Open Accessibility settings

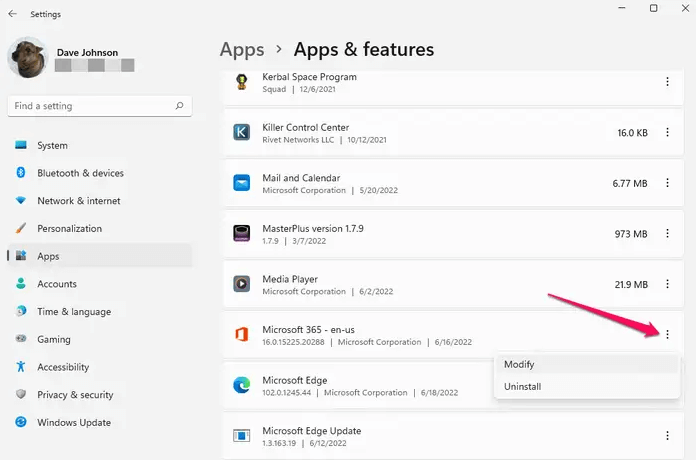pyautogui.click(x=99, y=366)
